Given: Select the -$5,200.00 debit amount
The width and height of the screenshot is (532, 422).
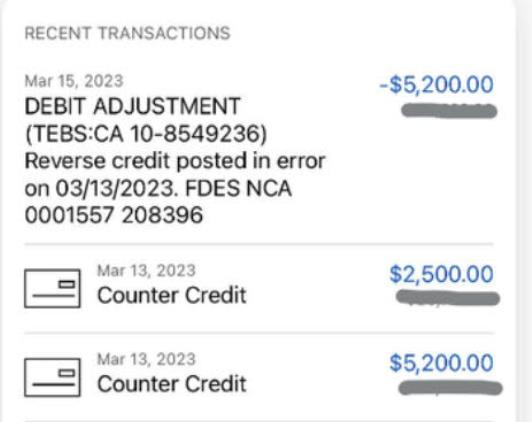Looking at the screenshot, I should click(x=436, y=84).
